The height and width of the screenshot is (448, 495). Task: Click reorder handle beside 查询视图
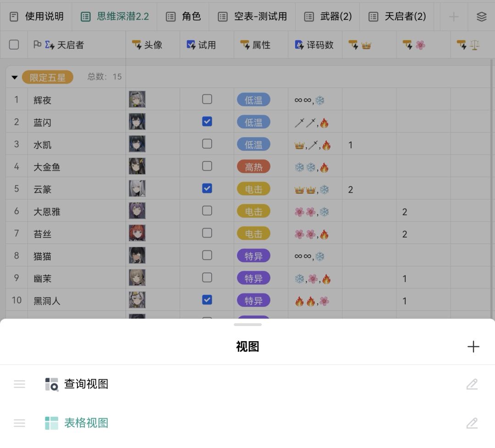click(x=20, y=384)
